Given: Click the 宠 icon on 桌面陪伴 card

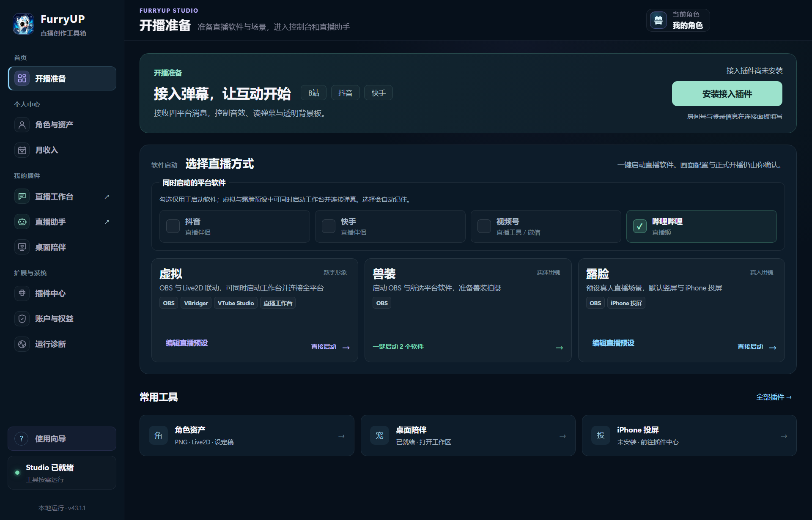Looking at the screenshot, I should pyautogui.click(x=379, y=435).
